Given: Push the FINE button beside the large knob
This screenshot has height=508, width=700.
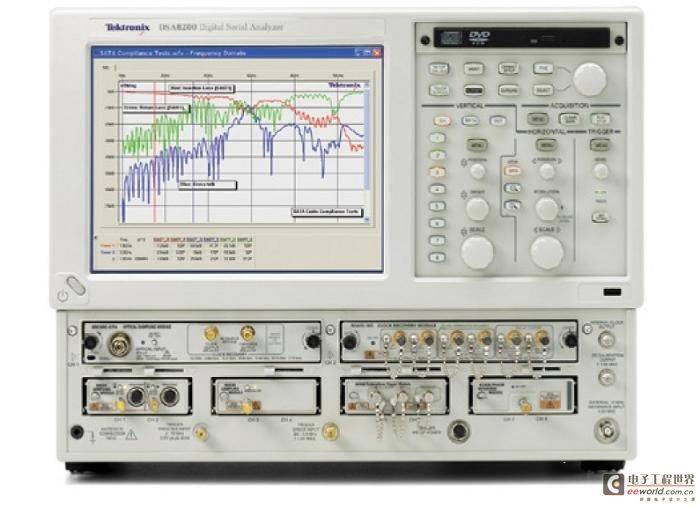Looking at the screenshot, I should point(543,68).
